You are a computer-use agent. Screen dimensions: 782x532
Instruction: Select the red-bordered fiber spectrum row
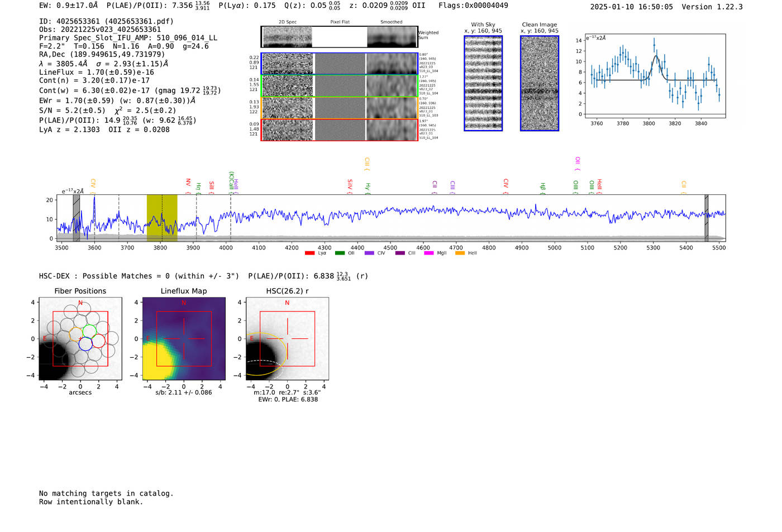[339, 130]
